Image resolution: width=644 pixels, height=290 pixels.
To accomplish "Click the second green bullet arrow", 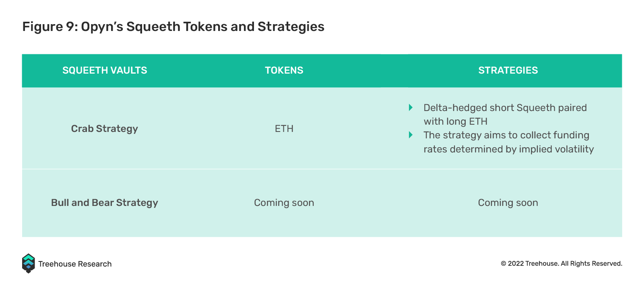I will click(x=411, y=135).
